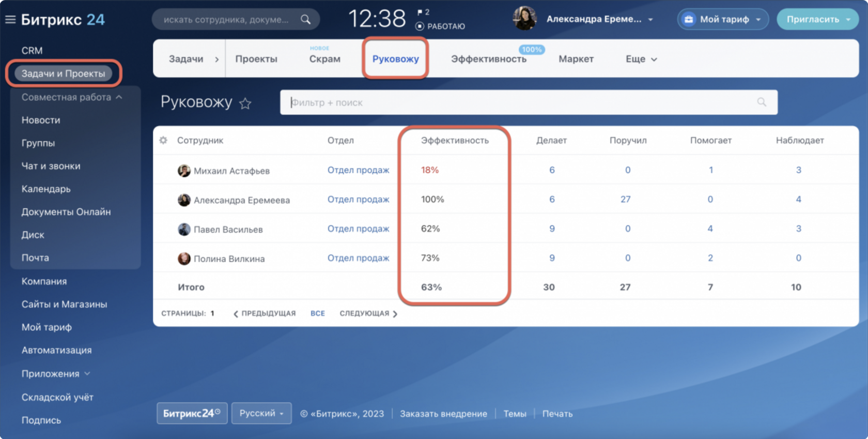Open Михаил Астафьев's Отдел продаж link
Image resolution: width=868 pixels, height=439 pixels.
point(358,170)
